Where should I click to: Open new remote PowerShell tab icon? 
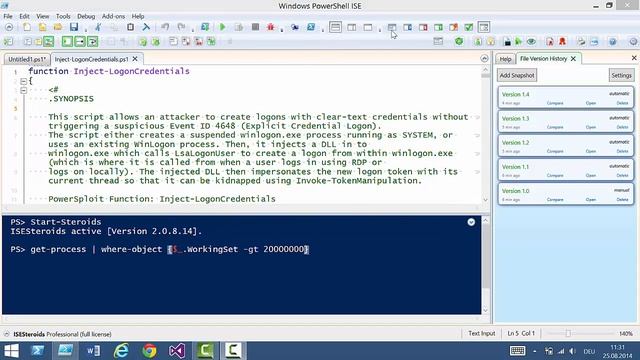(x=295, y=27)
